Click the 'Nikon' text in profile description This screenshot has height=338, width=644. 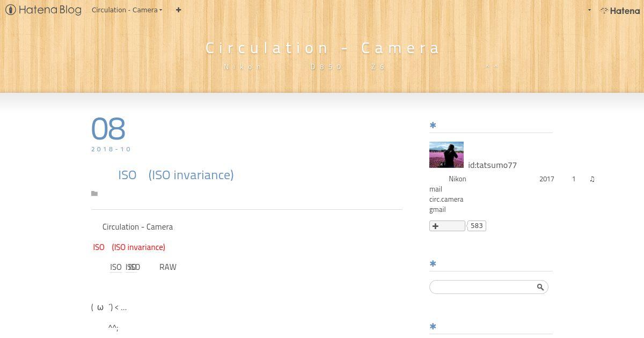click(x=457, y=179)
